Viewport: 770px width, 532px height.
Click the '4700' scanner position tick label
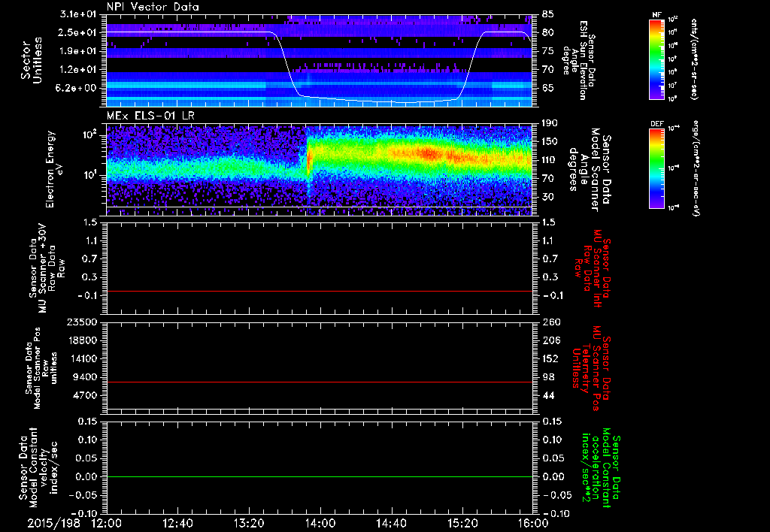pos(86,395)
